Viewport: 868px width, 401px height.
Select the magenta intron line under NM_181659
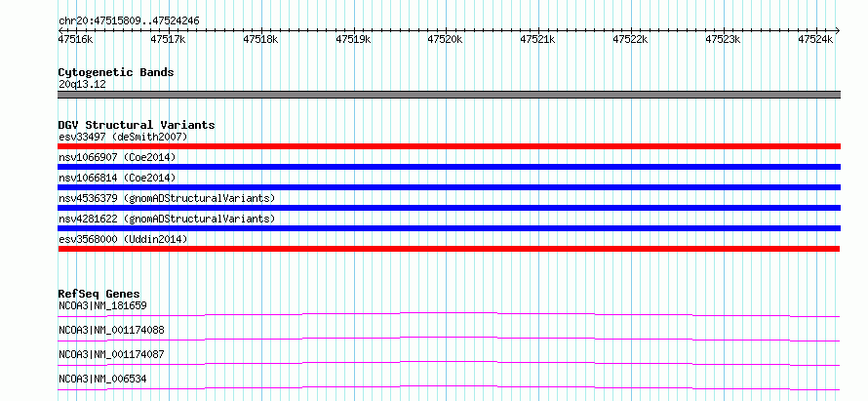pos(449,314)
